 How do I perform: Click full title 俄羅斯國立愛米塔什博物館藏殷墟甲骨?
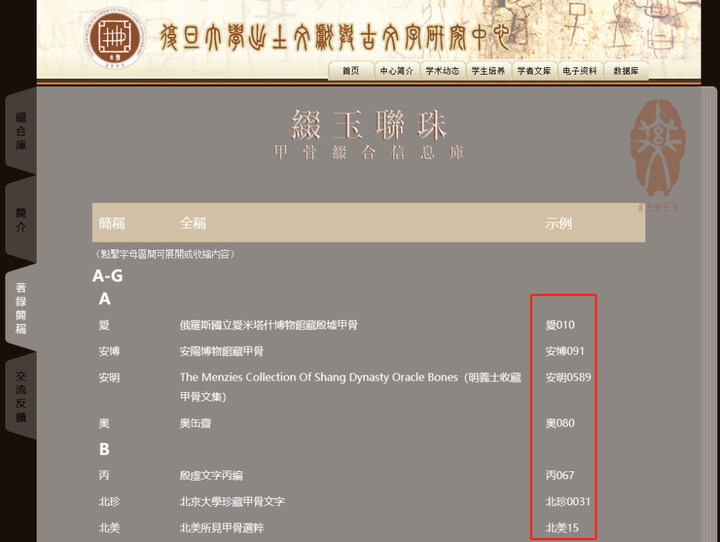pyautogui.click(x=269, y=325)
